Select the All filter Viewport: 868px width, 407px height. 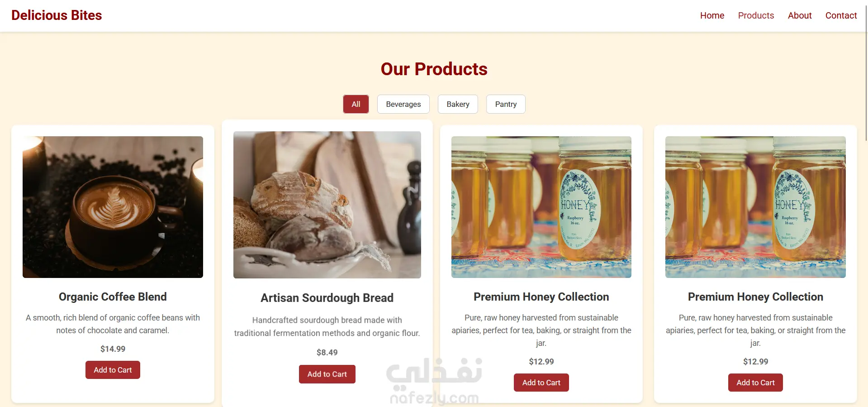tap(356, 104)
